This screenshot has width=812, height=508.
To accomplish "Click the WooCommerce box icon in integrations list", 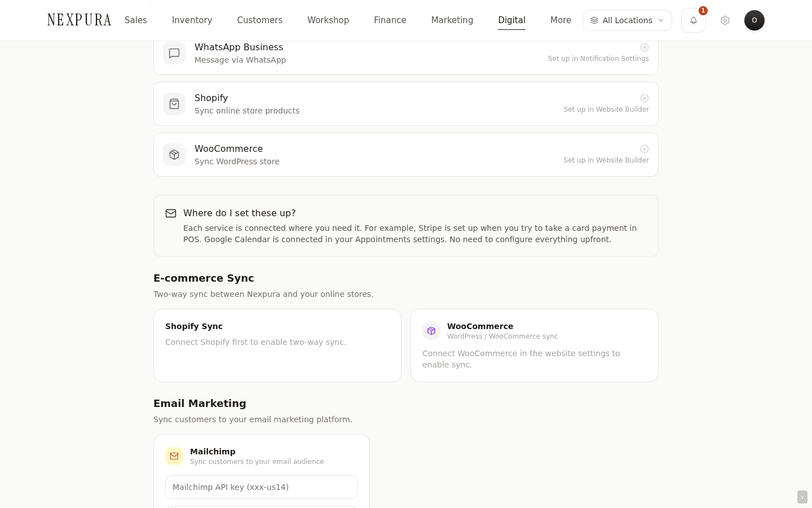I will click(x=174, y=155).
